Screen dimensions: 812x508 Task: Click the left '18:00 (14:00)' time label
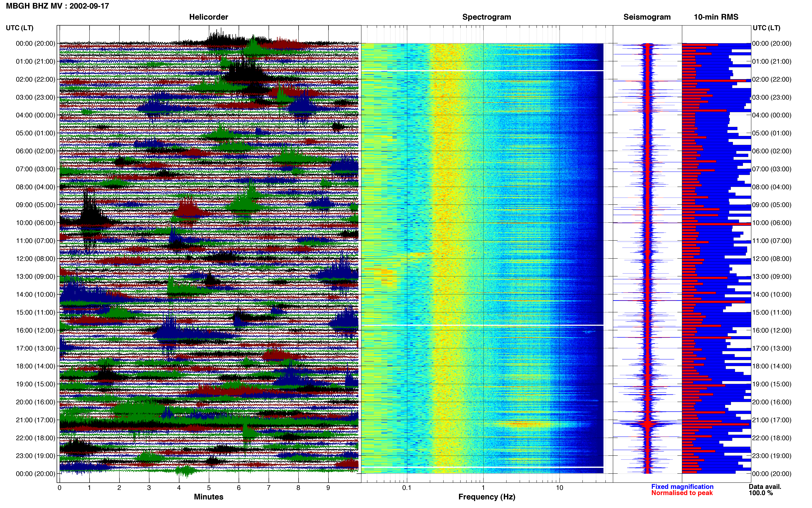point(36,366)
